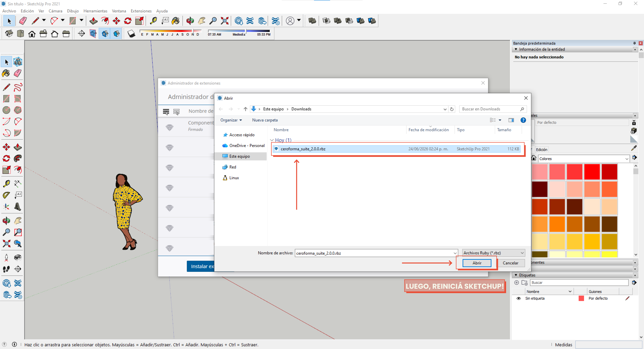Click the Cancelar button
This screenshot has height=349, width=644.
510,263
